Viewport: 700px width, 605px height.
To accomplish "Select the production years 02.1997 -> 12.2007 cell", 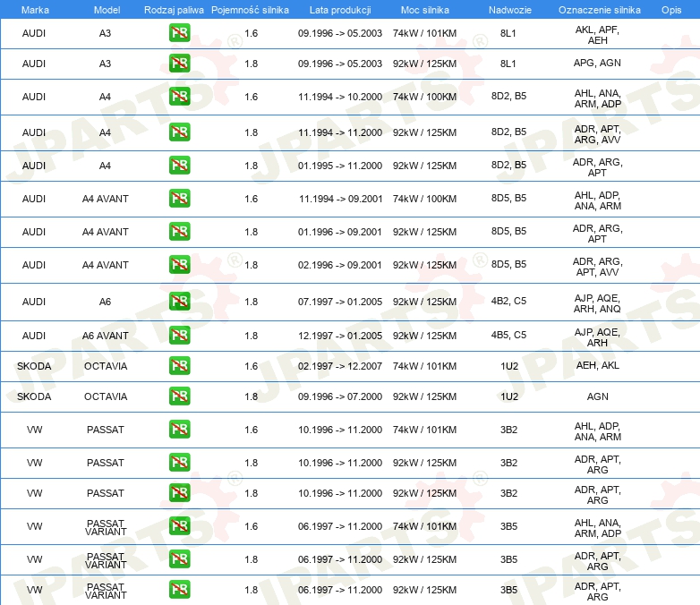I will click(339, 366).
